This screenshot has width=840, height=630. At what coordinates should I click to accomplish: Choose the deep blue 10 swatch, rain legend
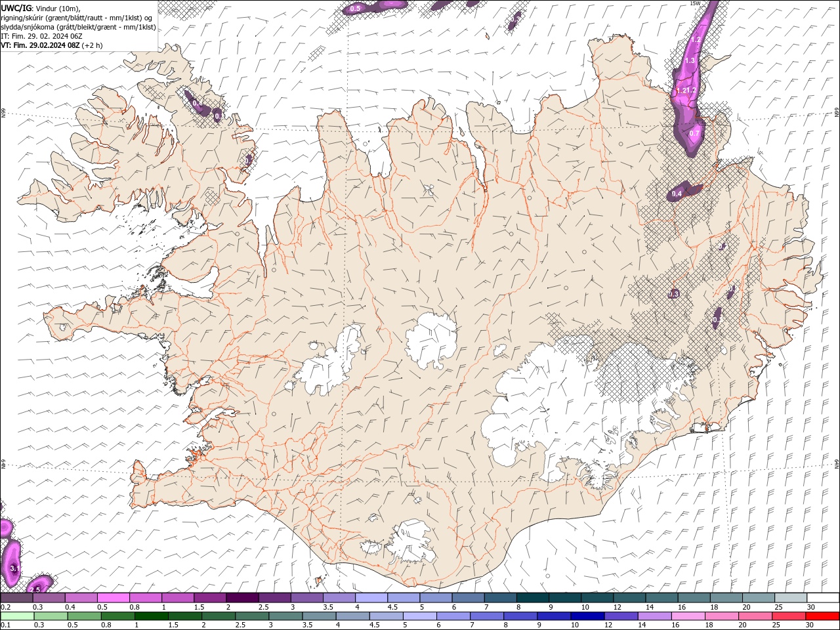tap(587, 616)
